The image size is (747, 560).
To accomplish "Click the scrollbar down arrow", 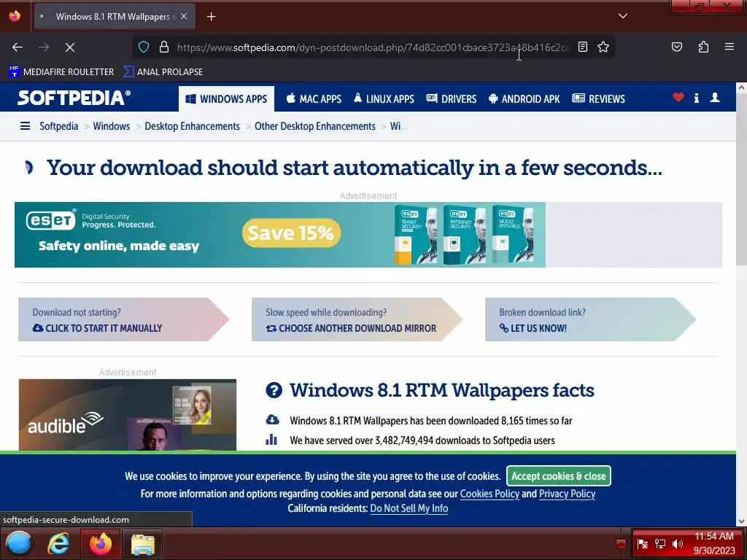I will (741, 521).
